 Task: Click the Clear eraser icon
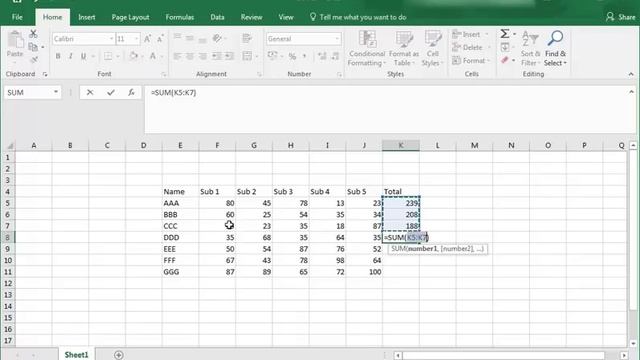click(505, 60)
